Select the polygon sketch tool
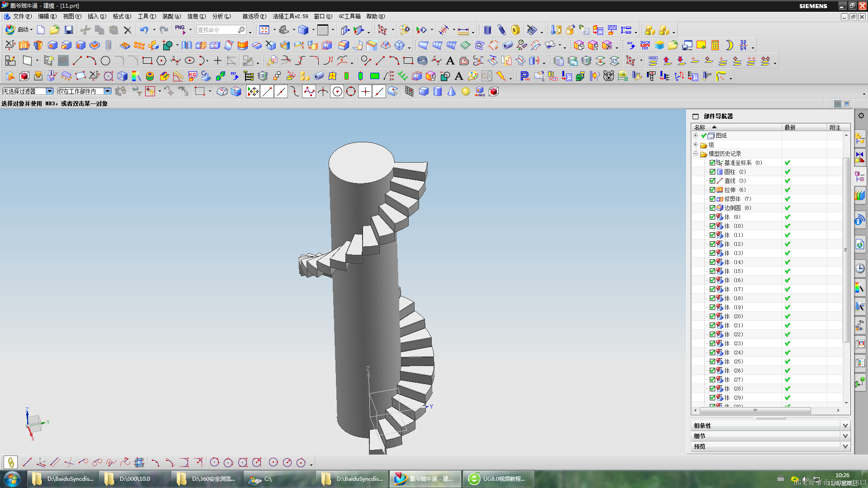Viewport: 868px width, 488px height. [161, 61]
